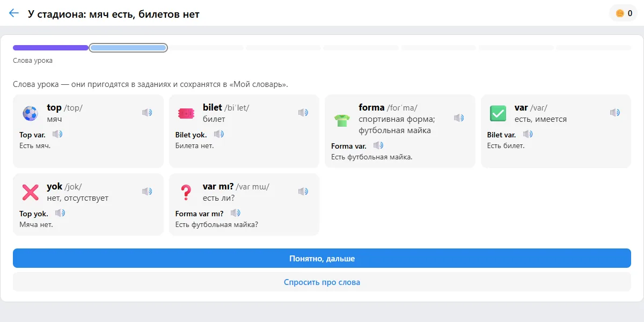Viewport: 644px width, 322px height.
Task: Listen to example sentence "Bilet yok."
Action: tap(219, 134)
